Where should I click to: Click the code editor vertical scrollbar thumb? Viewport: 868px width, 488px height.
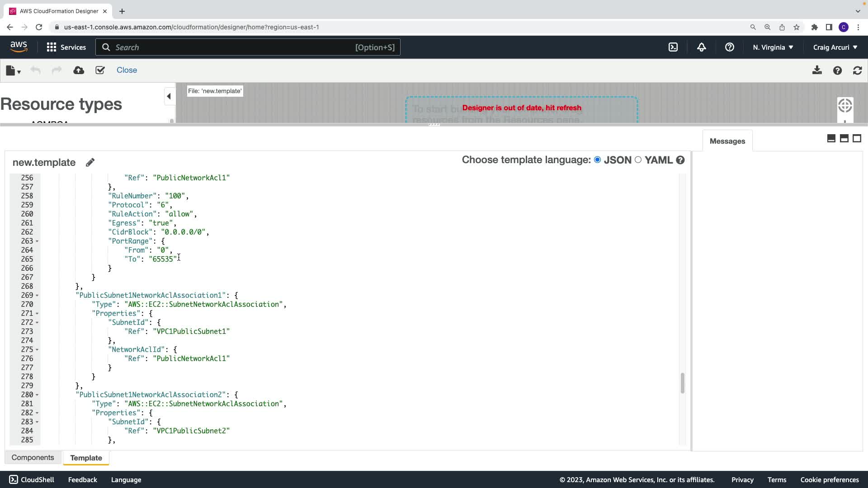(682, 383)
